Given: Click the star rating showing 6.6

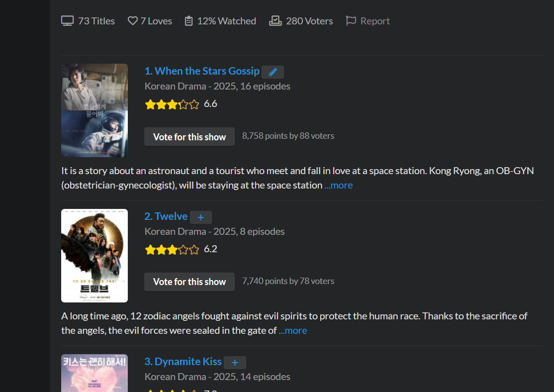Looking at the screenshot, I should coord(172,104).
